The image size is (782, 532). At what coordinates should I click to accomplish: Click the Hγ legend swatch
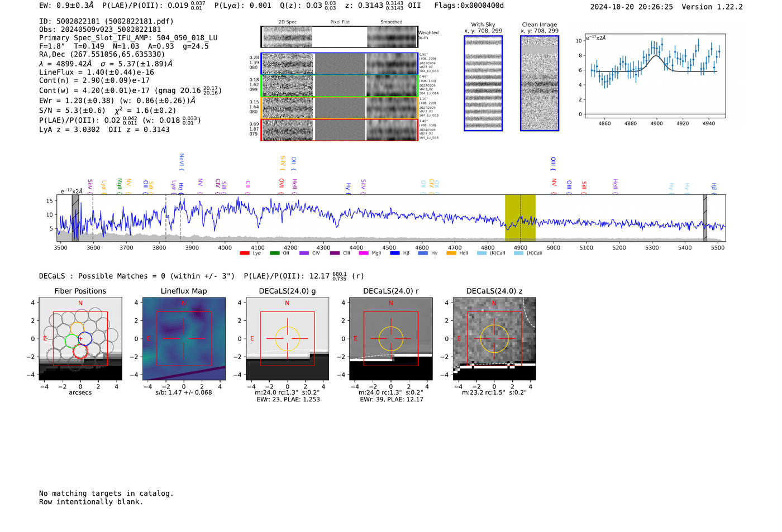[423, 253]
